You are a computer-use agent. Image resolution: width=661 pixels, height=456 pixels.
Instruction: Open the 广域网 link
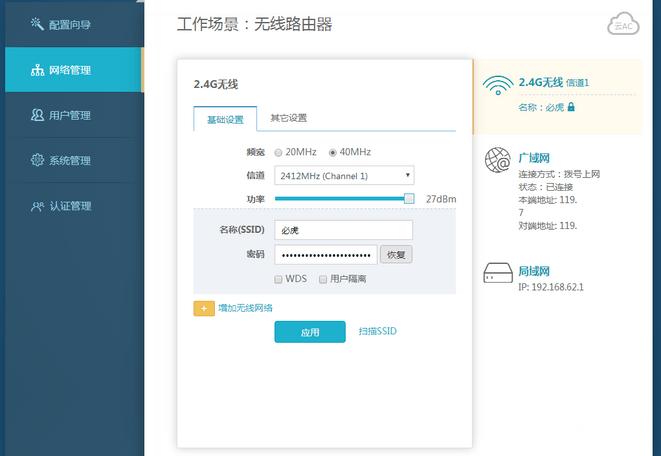pyautogui.click(x=534, y=158)
